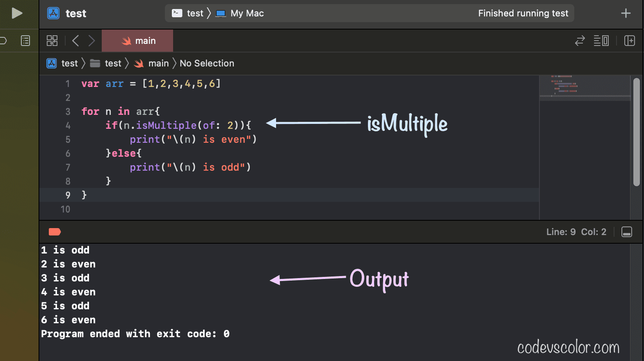Viewport: 644px width, 361px height.
Task: Click the editor vertical scrollbar
Action: [636, 132]
